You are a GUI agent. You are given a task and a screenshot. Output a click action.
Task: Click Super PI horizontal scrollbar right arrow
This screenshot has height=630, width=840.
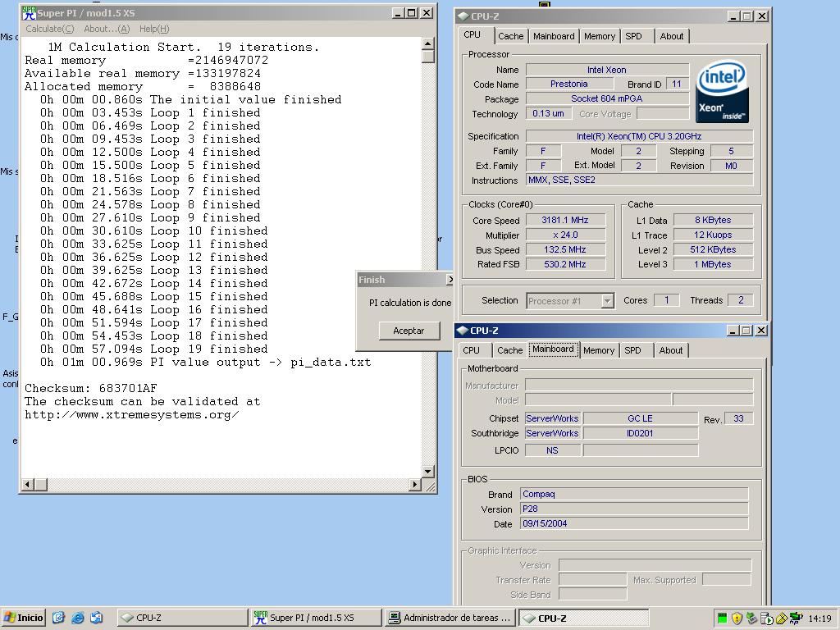[x=414, y=484]
